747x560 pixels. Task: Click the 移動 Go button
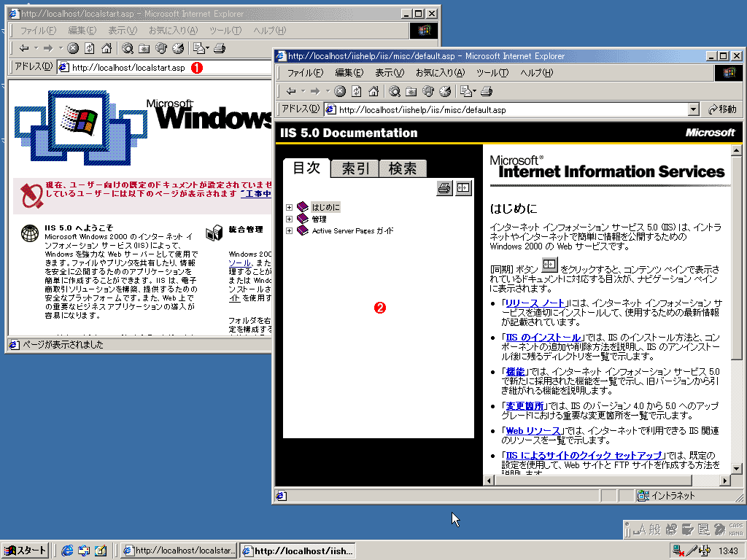pyautogui.click(x=722, y=109)
